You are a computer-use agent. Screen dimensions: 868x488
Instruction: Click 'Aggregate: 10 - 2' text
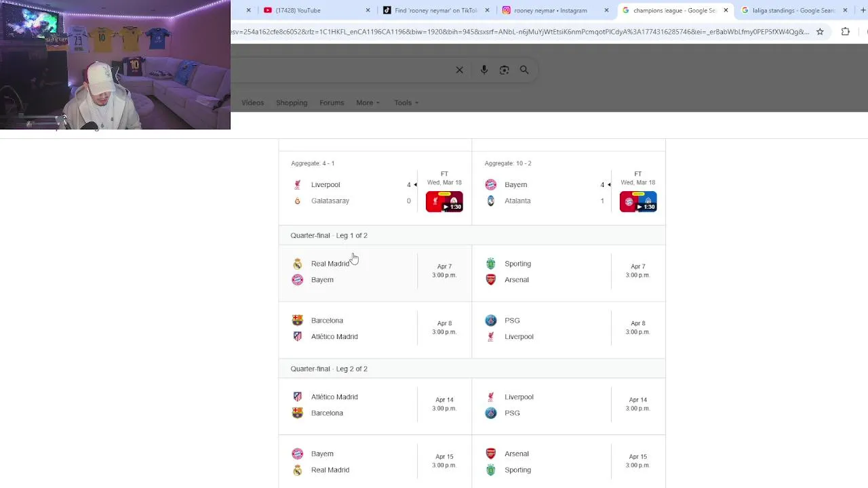point(508,163)
